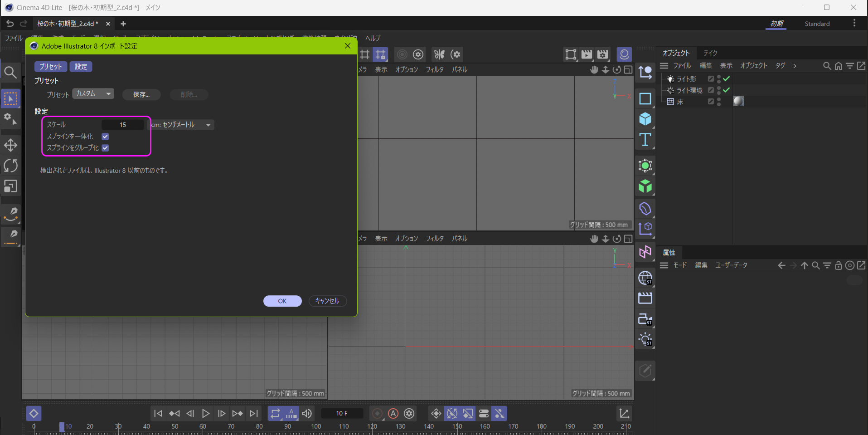Click the キャンセル button
The image size is (868, 435).
(327, 301)
